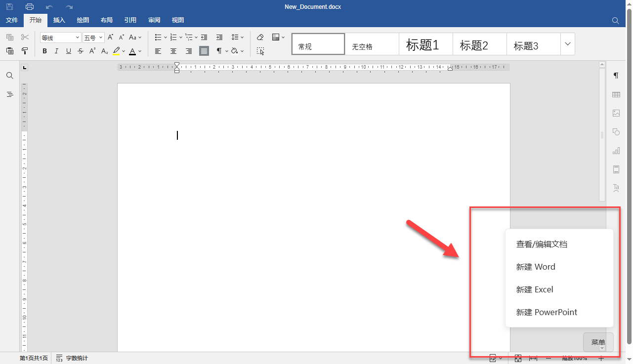The height and width of the screenshot is (364, 633).
Task: Click the 菜单 button
Action: [598, 342]
